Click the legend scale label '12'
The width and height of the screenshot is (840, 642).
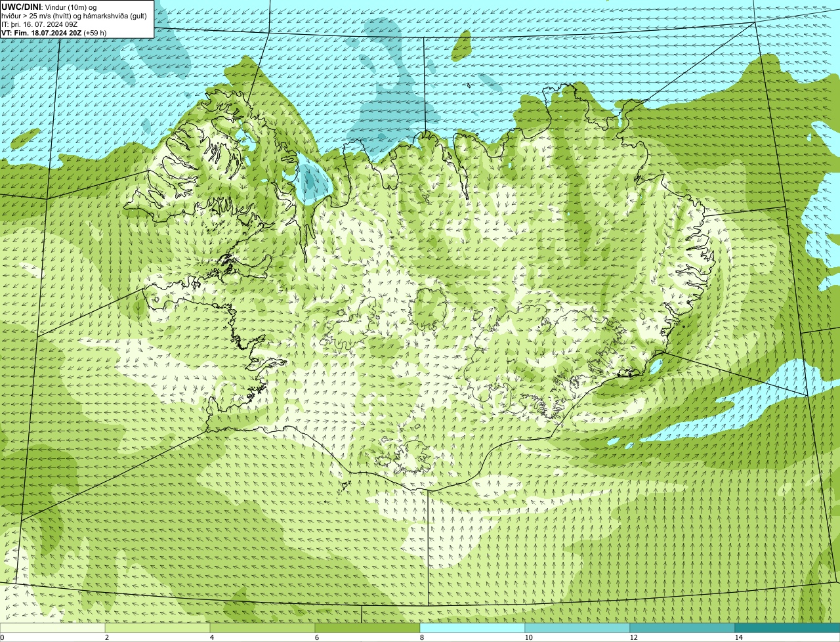[633, 637]
